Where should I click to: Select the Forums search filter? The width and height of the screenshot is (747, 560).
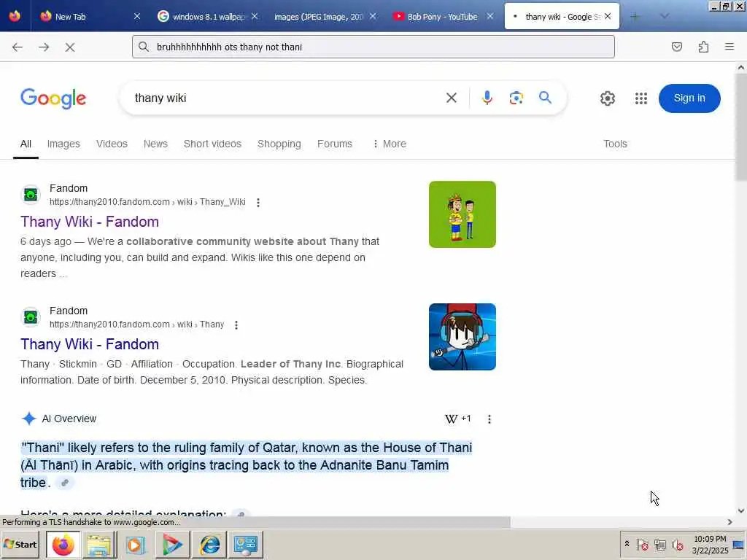(x=334, y=144)
